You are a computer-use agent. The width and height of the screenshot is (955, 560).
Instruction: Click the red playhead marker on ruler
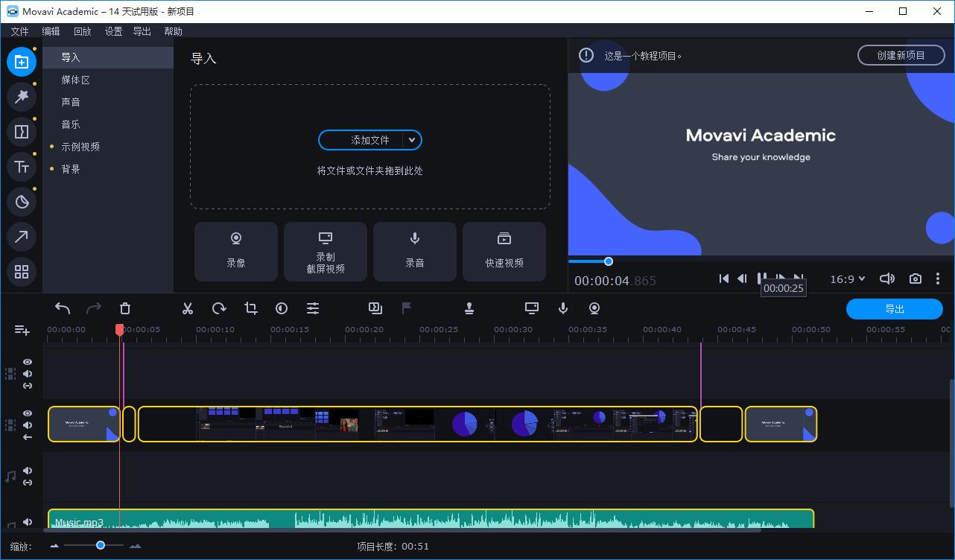[119, 329]
